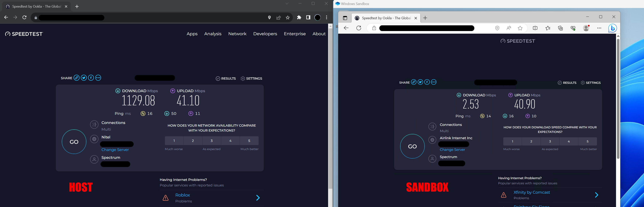Go back in the Sandbox Edge browser

pos(346,28)
